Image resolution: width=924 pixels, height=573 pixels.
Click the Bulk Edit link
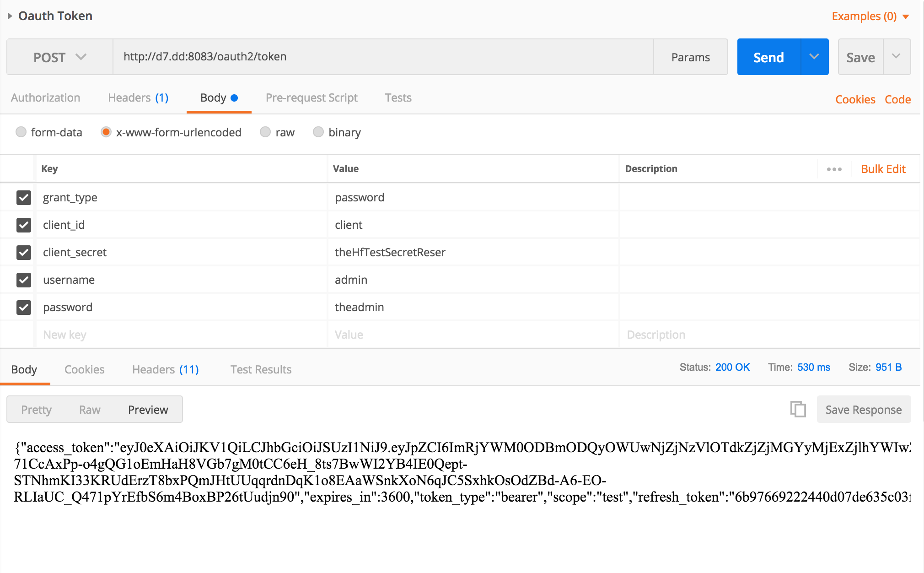pyautogui.click(x=883, y=169)
